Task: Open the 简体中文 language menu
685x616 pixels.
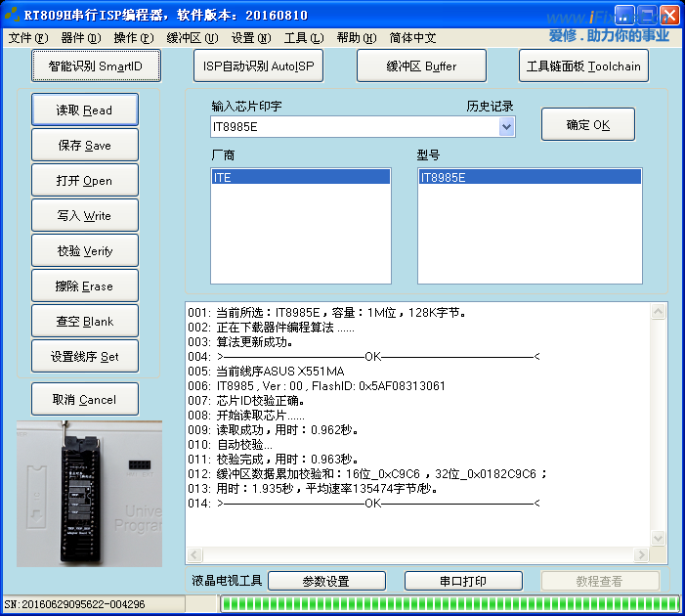Action: [412, 38]
